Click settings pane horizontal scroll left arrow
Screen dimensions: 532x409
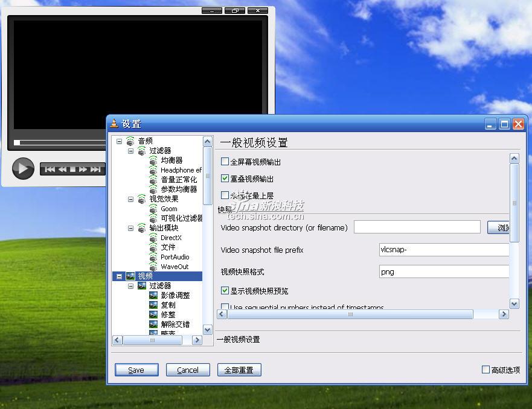coord(222,314)
